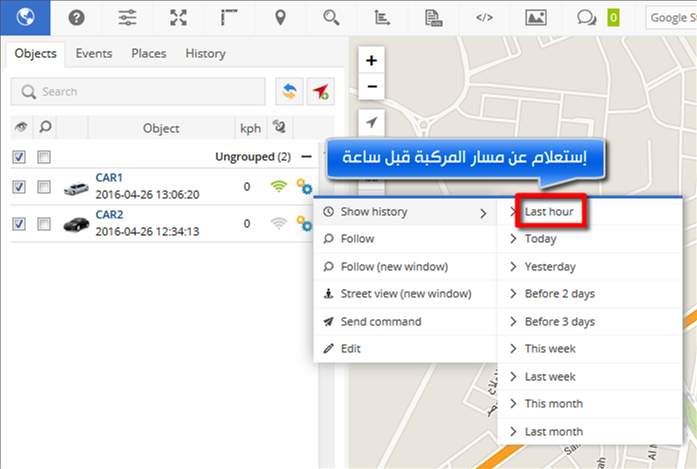This screenshot has width=697, height=469.
Task: Open the image gallery icon
Action: click(x=536, y=18)
